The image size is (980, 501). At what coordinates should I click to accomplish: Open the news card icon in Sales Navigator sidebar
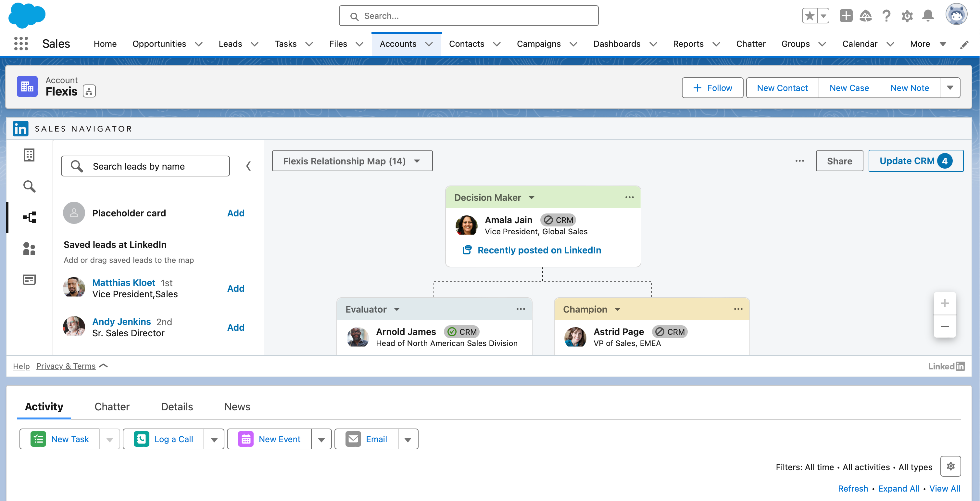(29, 280)
